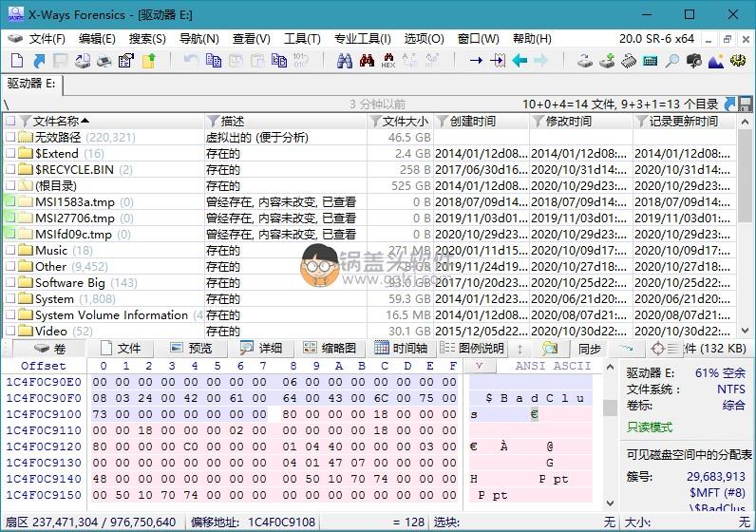Click the save disk icon beside directory count
The image size is (756, 532).
click(746, 104)
